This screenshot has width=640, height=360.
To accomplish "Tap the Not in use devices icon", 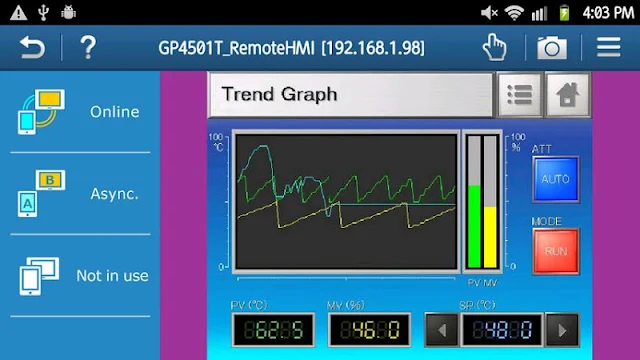I will (39, 276).
